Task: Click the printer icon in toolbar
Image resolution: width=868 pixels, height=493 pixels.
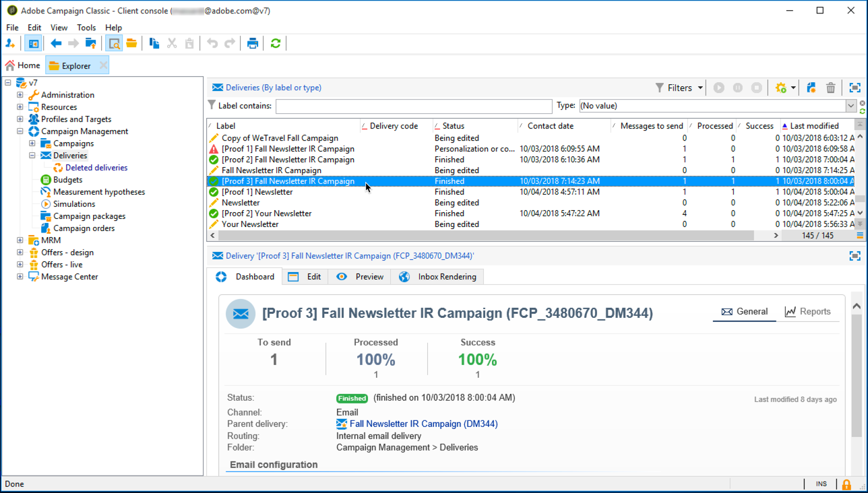Action: 253,44
